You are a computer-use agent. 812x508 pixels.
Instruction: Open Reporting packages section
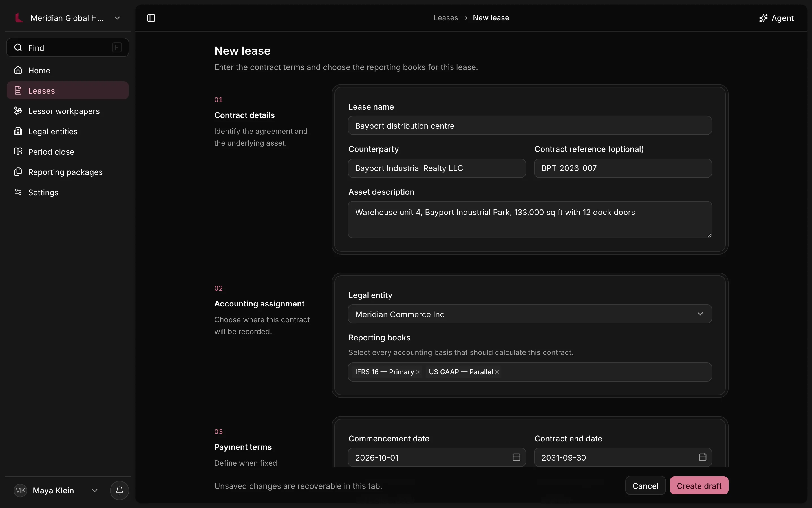pyautogui.click(x=67, y=172)
